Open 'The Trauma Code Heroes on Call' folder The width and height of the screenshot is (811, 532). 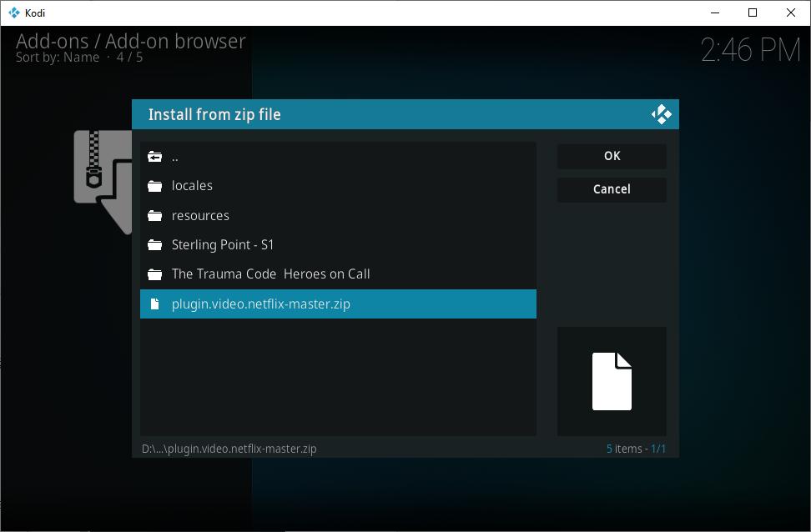click(338, 274)
